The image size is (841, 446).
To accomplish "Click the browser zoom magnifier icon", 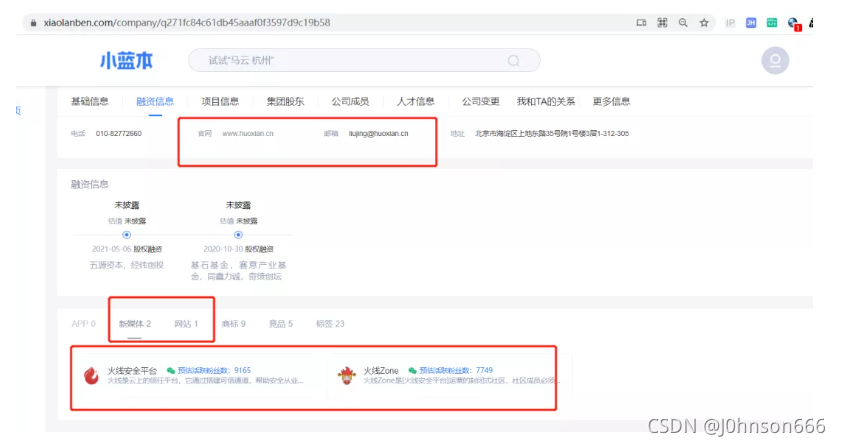I will (683, 23).
